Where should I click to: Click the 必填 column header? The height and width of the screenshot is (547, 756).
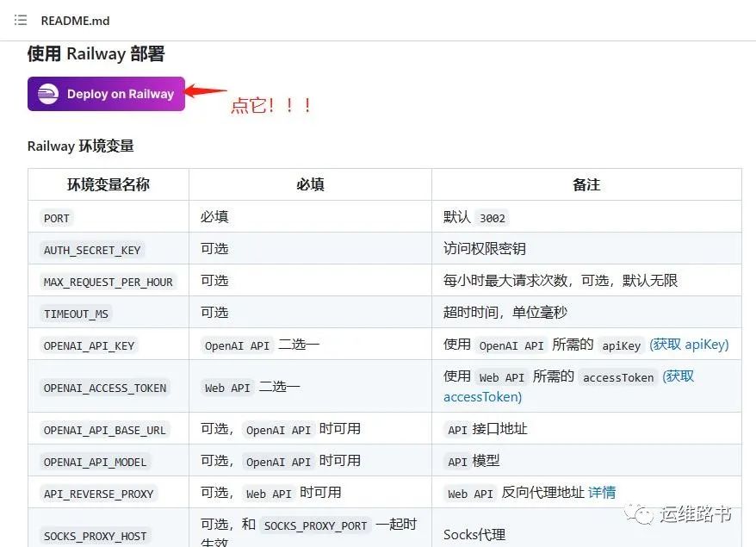pos(310,184)
